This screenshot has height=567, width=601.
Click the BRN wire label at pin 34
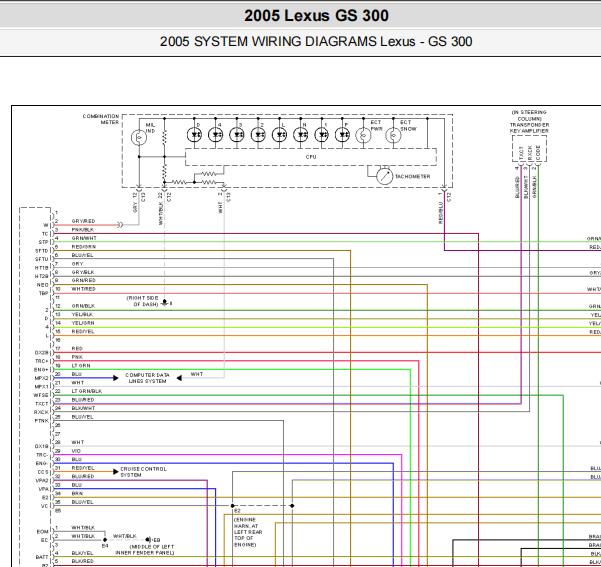(77, 493)
